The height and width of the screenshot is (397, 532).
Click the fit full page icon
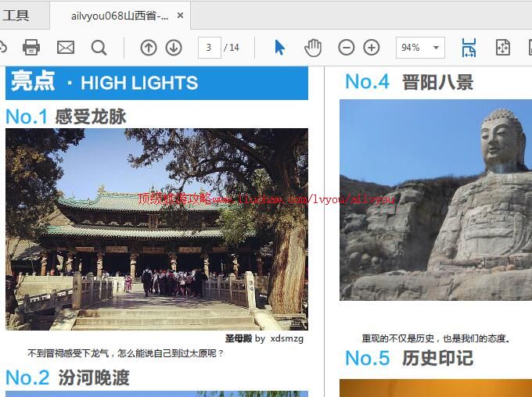[x=503, y=48]
